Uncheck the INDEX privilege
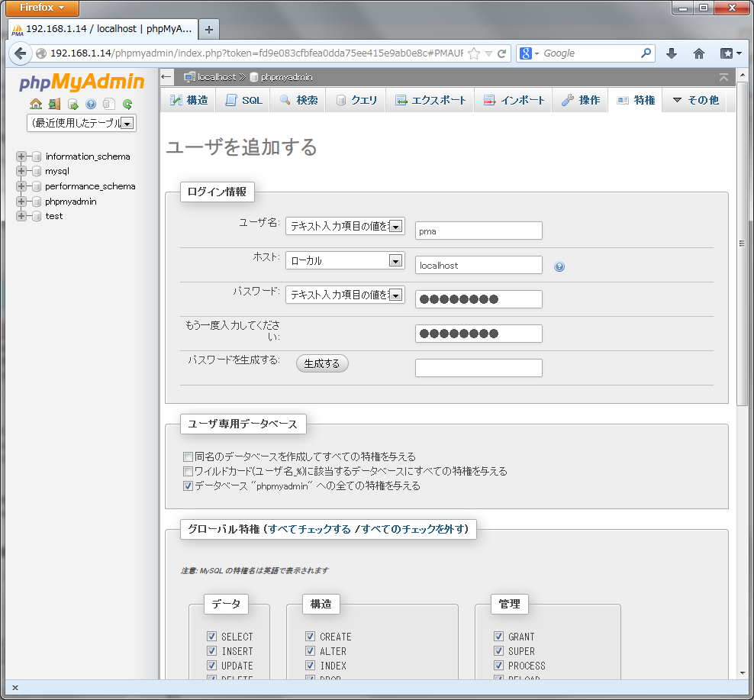 coord(310,665)
